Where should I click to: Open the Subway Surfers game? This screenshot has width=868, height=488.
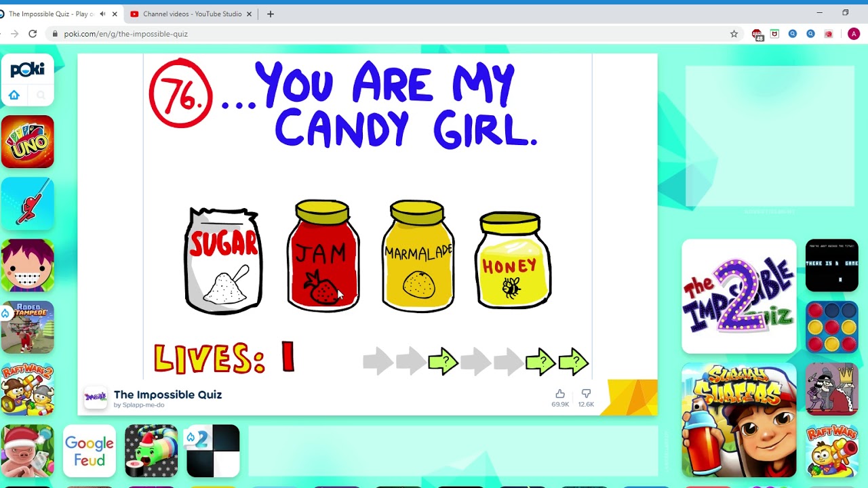(x=739, y=420)
